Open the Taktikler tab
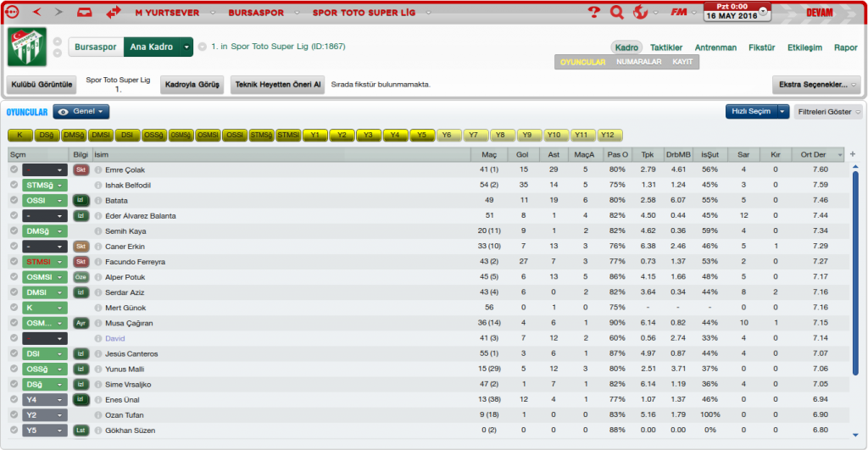Viewport: 868px width, 450px height. (666, 47)
